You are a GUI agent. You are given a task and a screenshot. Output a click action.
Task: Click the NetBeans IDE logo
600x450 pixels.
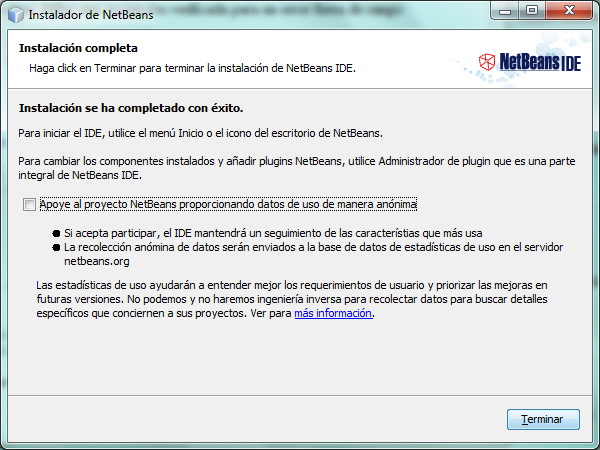530,62
